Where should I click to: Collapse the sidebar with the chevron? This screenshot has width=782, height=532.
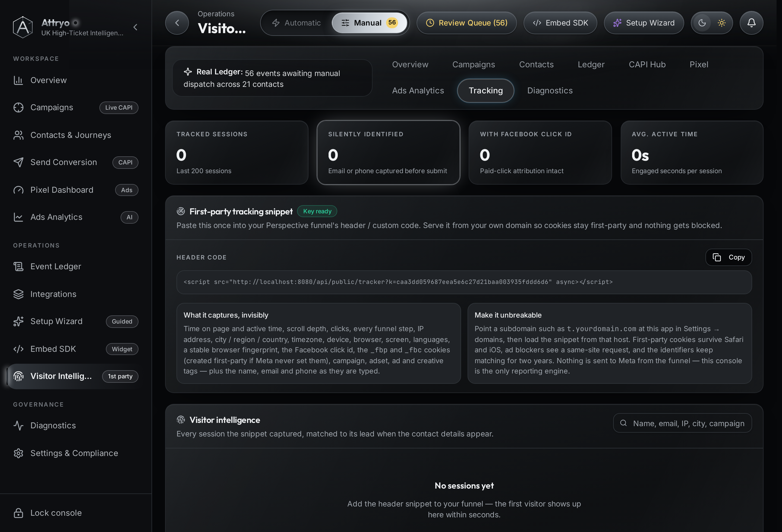point(135,27)
